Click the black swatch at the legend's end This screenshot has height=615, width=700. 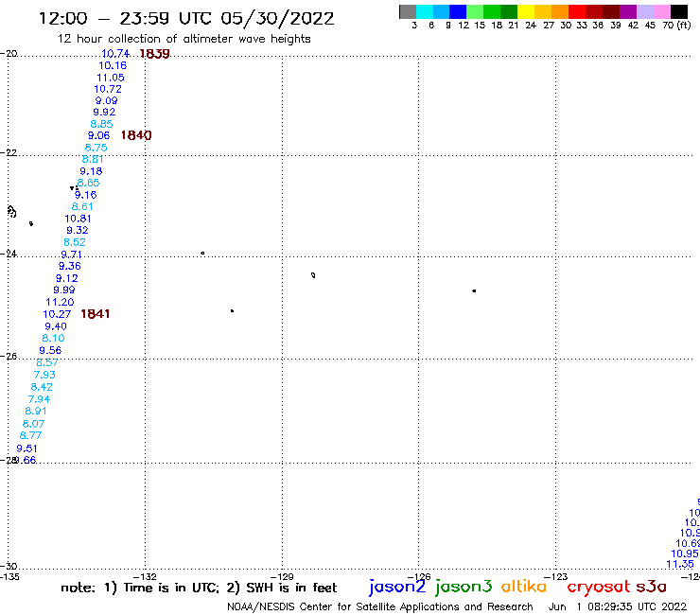click(x=679, y=11)
